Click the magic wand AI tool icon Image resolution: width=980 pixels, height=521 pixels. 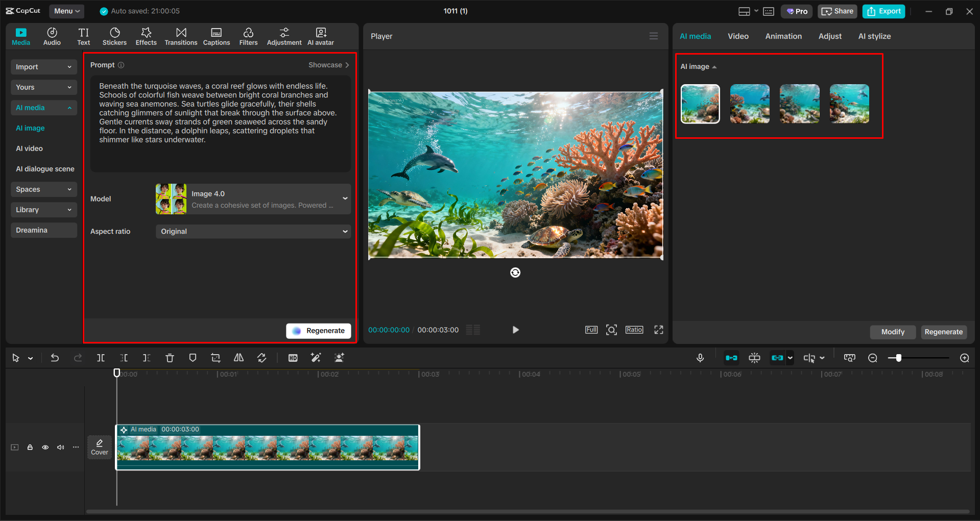pos(316,358)
